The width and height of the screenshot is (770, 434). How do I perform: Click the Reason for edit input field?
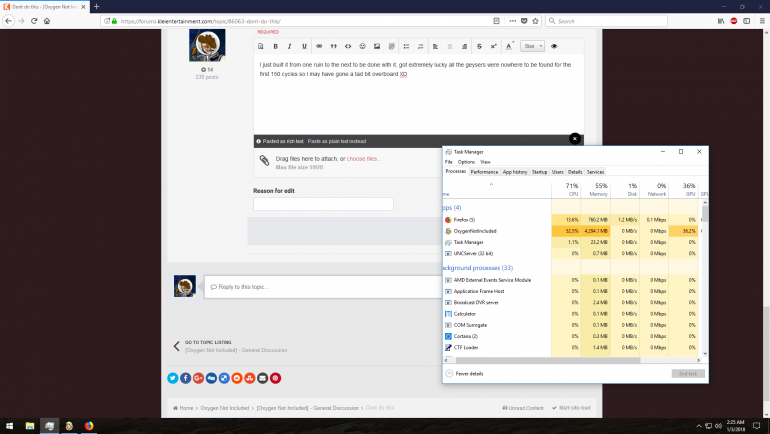[323, 204]
